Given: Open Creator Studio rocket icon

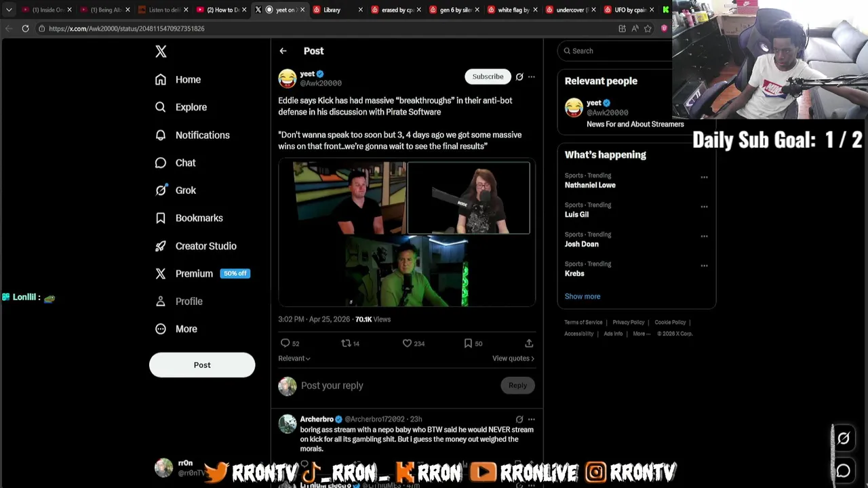Looking at the screenshot, I should (x=161, y=246).
